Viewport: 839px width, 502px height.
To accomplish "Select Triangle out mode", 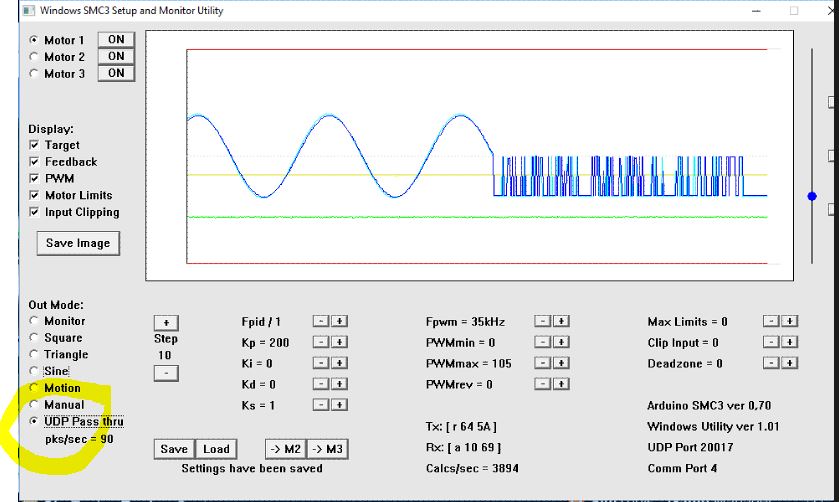I will [x=34, y=354].
